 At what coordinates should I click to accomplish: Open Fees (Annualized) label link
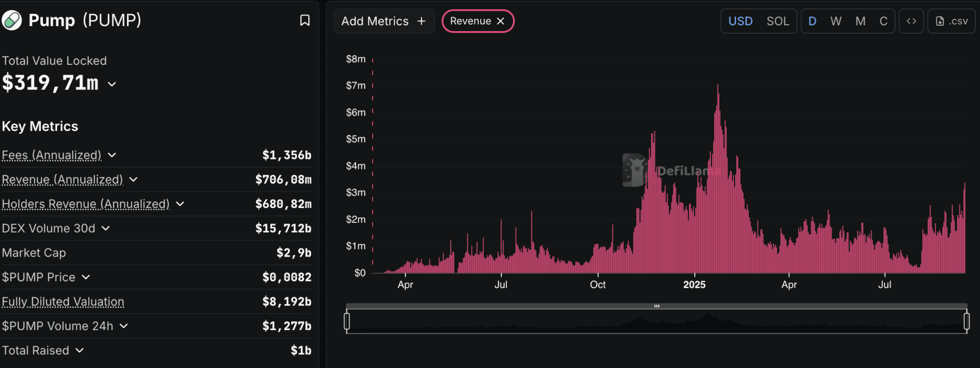tap(52, 155)
